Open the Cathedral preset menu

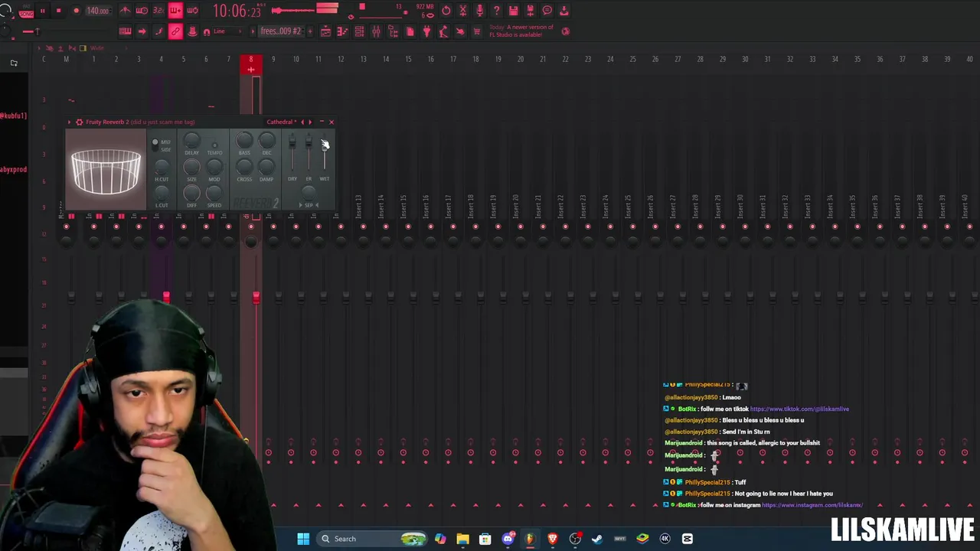click(281, 122)
